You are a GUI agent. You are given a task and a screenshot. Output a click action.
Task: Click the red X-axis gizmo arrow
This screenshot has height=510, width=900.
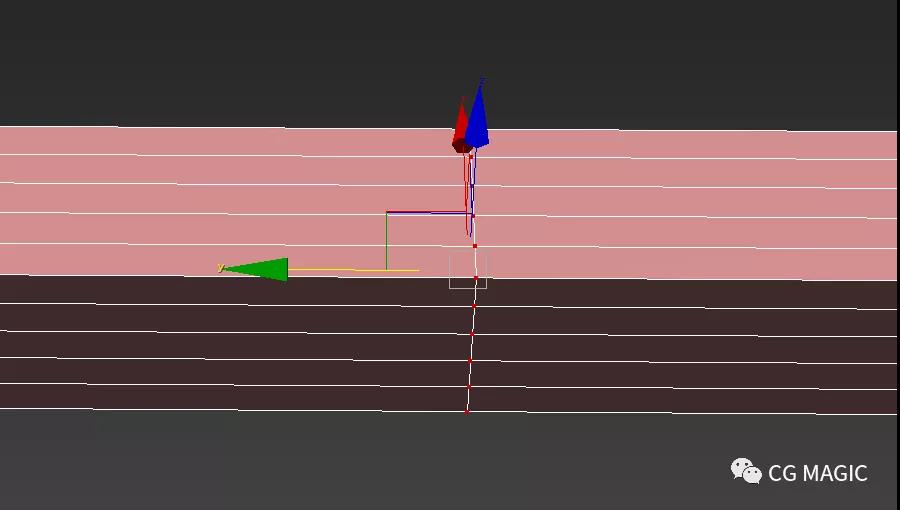tap(460, 128)
